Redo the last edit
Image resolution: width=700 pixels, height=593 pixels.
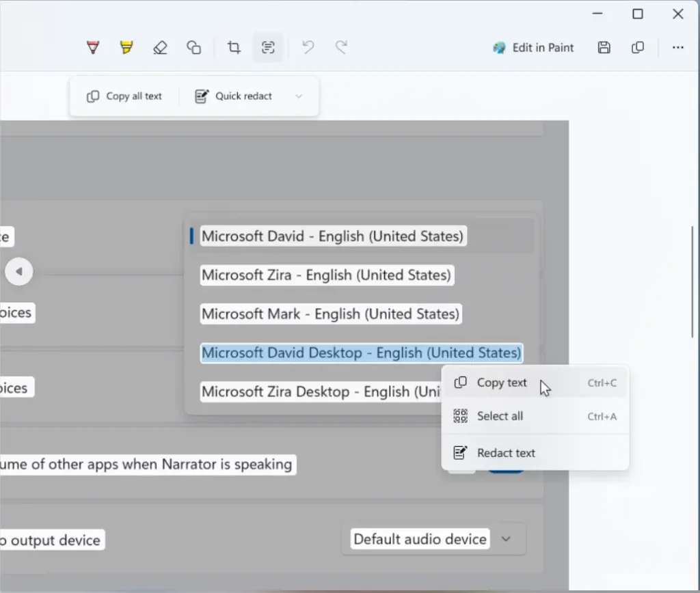click(342, 47)
